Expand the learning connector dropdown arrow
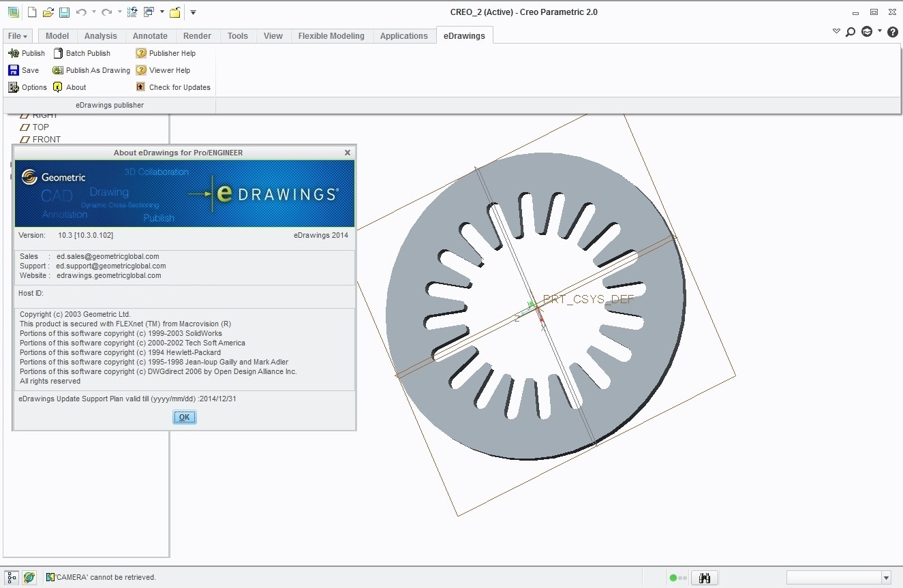 pos(879,31)
